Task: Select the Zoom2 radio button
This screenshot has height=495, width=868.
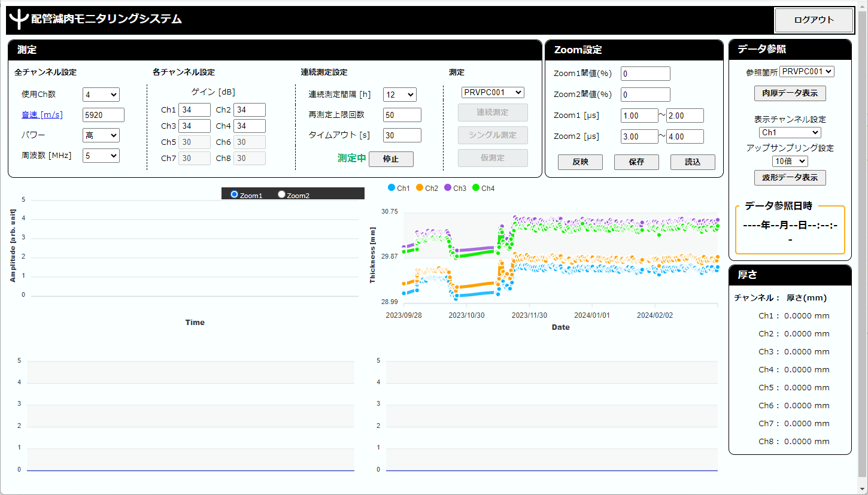Action: point(281,195)
